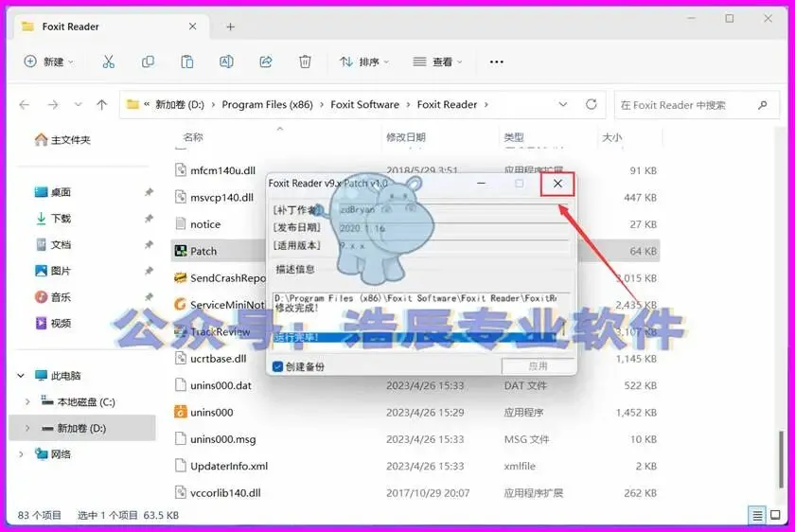Go back with the left arrow

point(24,105)
